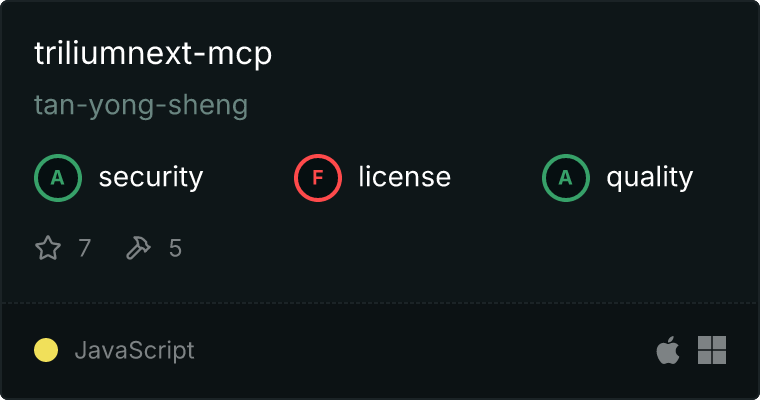
Task: Click the green A quality grade badge
Action: (x=566, y=178)
